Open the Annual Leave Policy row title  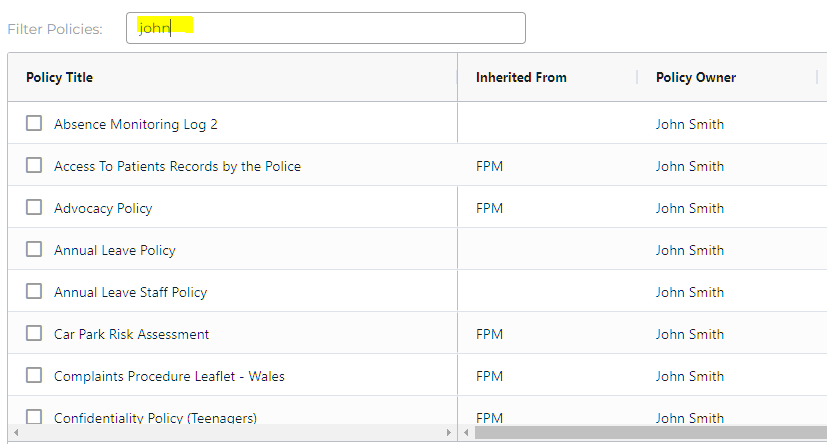[x=115, y=250]
